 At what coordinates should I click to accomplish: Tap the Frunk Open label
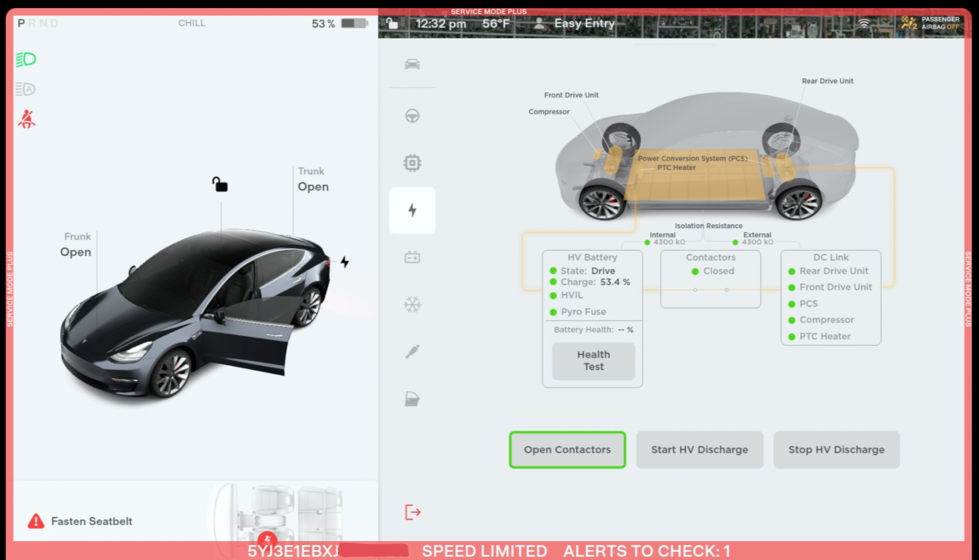coord(76,245)
